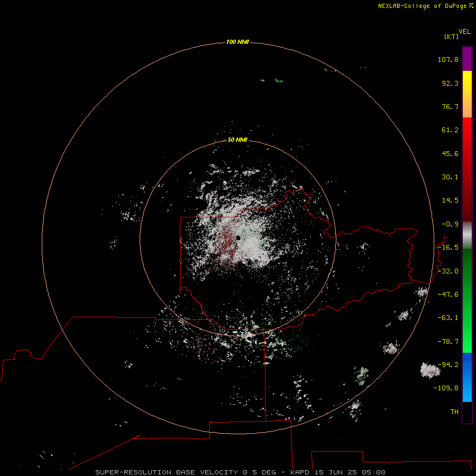Image resolution: width=476 pixels, height=476 pixels.
Task: Click the 50 NMI range ring label
Action: 237,140
